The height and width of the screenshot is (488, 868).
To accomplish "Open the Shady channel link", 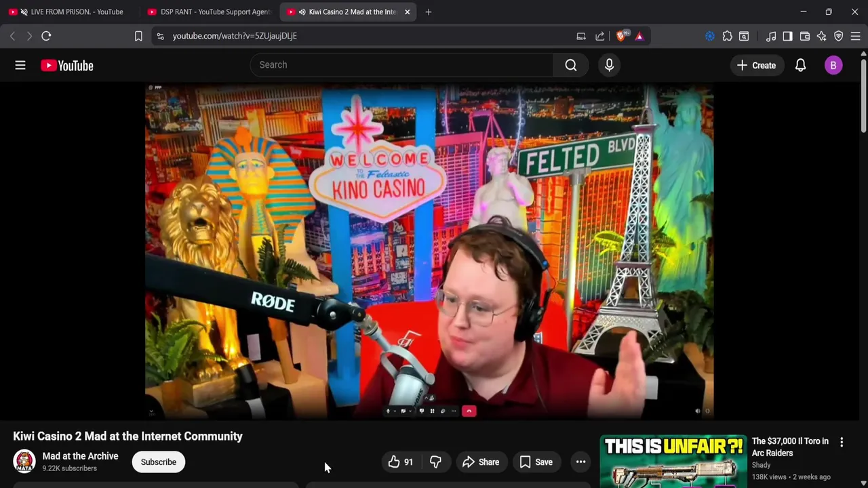I will pos(761,465).
